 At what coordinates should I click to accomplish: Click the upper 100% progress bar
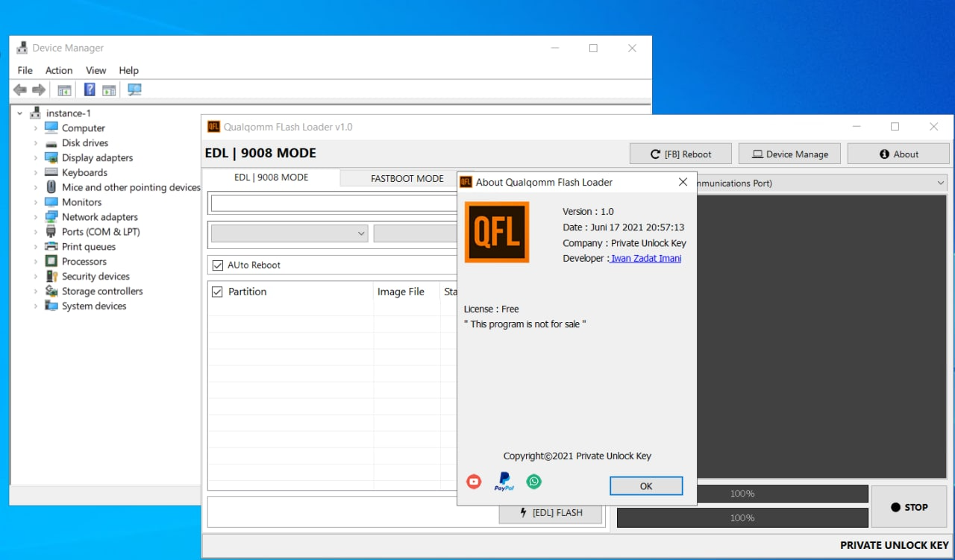coord(742,494)
